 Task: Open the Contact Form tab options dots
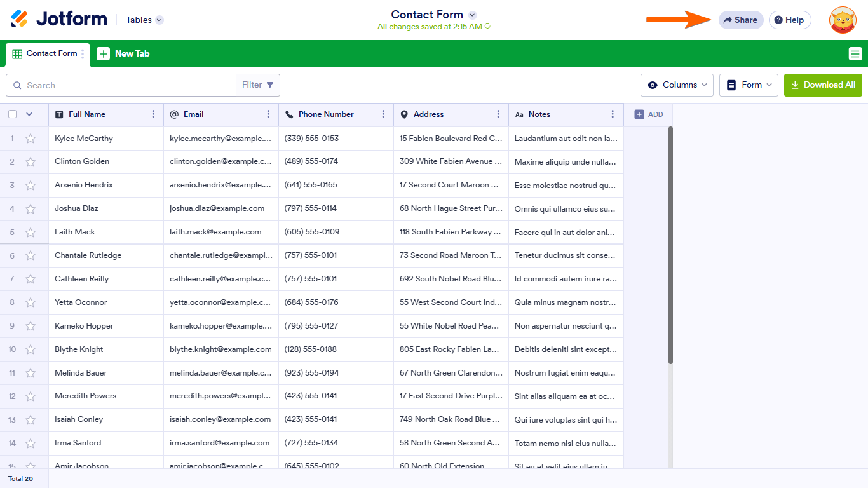[x=83, y=54]
